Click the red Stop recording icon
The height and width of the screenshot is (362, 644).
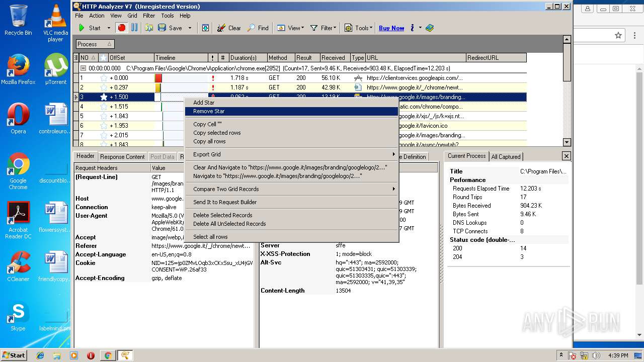coord(121,28)
